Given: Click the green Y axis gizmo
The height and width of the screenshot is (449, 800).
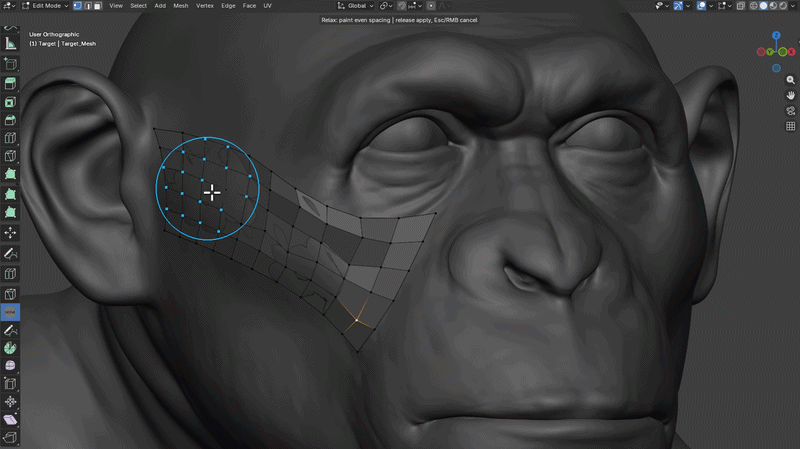Looking at the screenshot, I should (x=769, y=52).
